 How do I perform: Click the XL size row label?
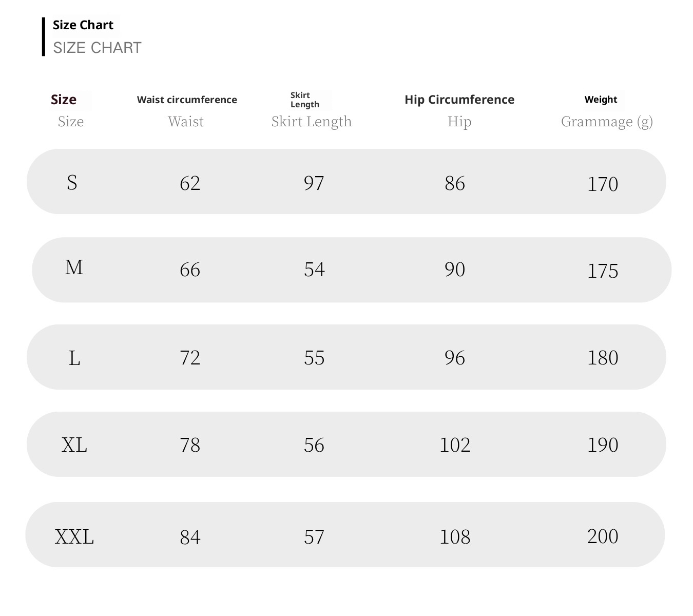[74, 445]
